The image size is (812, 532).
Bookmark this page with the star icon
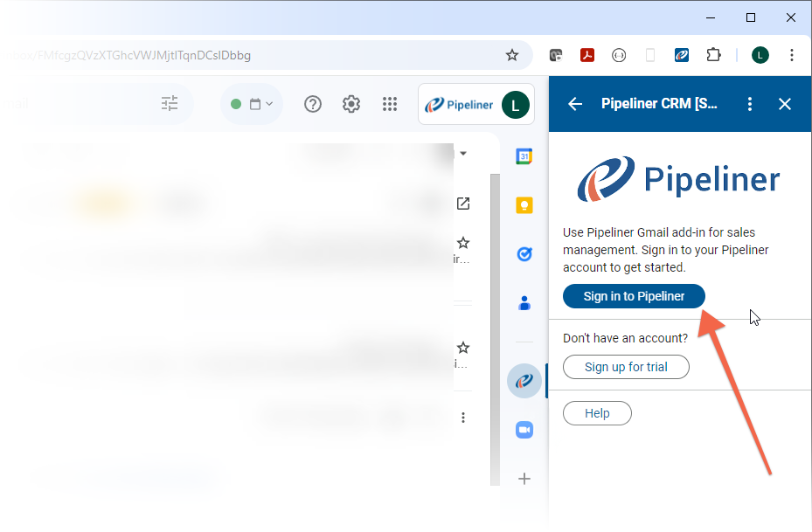[x=511, y=55]
